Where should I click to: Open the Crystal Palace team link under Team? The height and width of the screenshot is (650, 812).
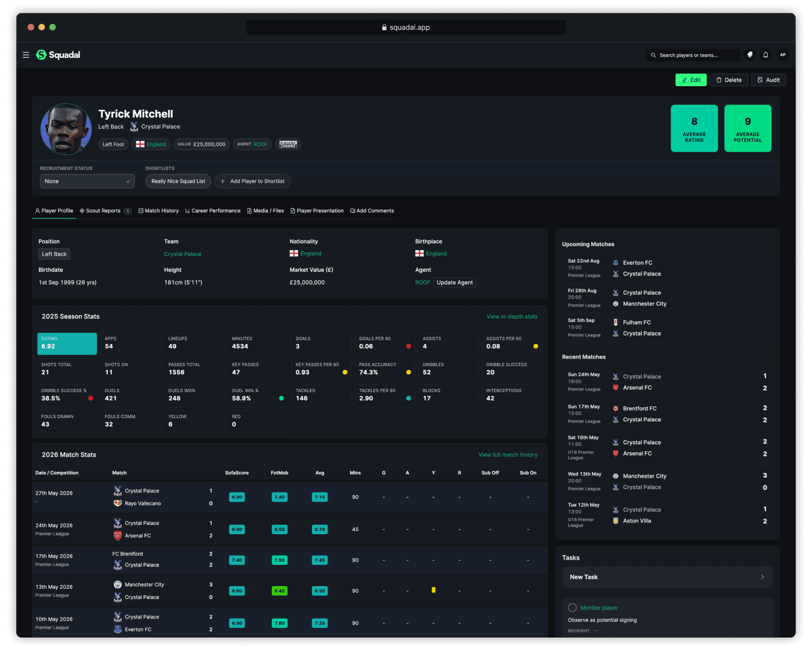(x=183, y=254)
